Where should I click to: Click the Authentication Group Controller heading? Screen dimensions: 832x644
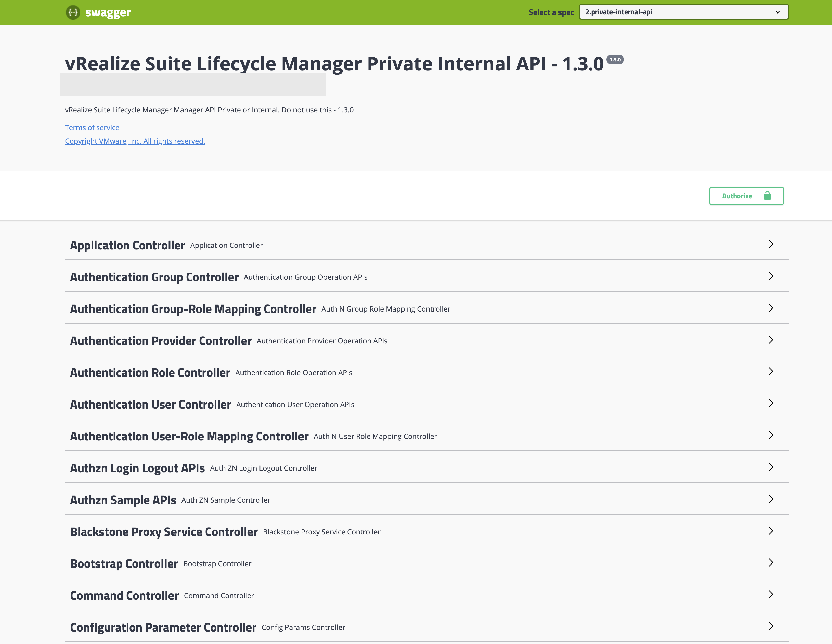coord(154,277)
